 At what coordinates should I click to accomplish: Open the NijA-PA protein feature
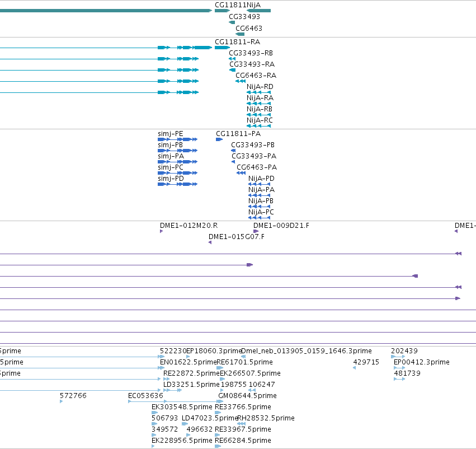[259, 195]
